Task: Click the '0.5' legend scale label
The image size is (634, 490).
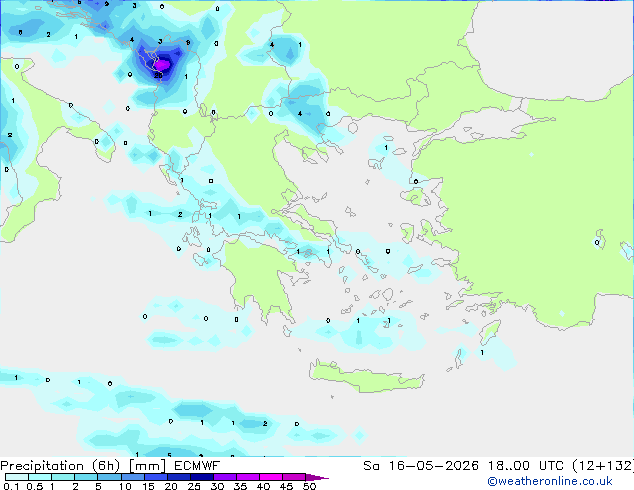Action: (34, 486)
